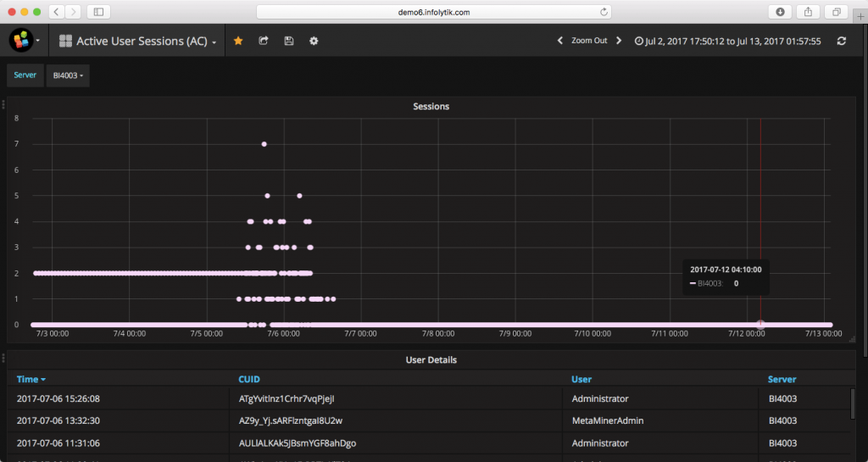868x462 pixels.
Task: Click the share dashboard icon
Action: (x=264, y=41)
